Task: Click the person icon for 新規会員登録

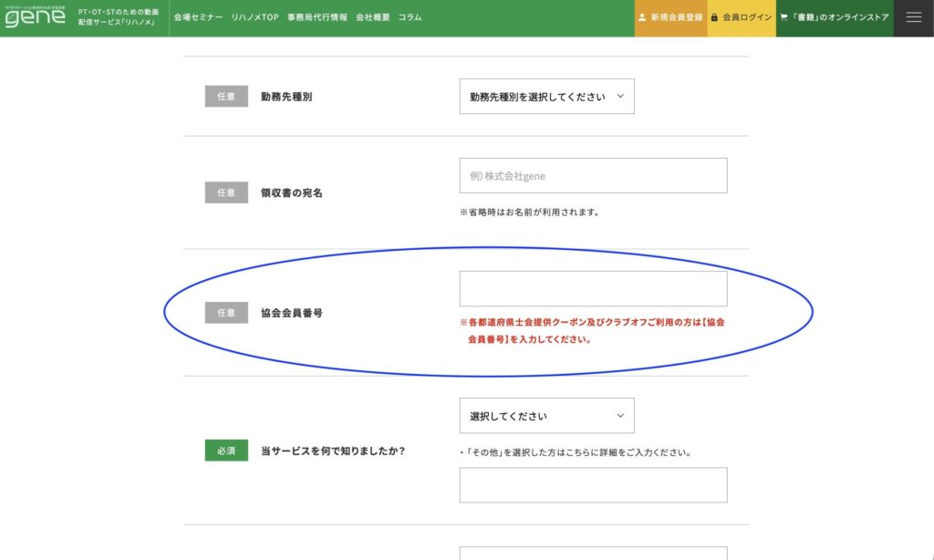Action: click(642, 17)
